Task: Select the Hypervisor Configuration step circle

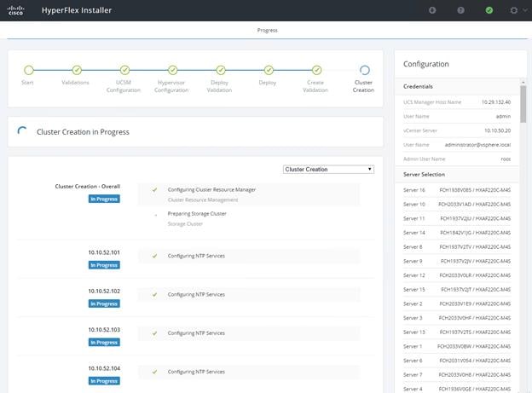Action: (x=173, y=70)
